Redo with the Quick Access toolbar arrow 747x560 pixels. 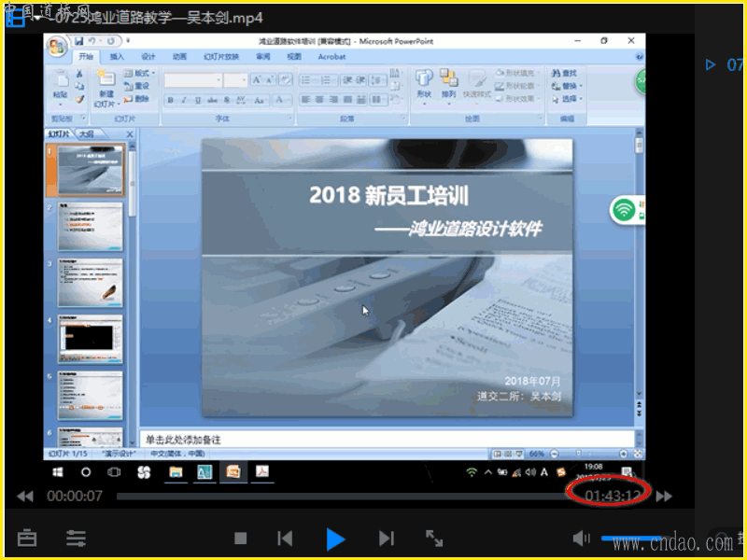[110, 41]
